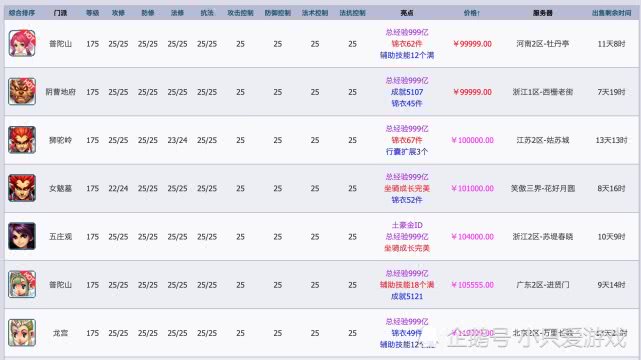
Task: Sort by the 门派 column header
Action: click(x=61, y=13)
